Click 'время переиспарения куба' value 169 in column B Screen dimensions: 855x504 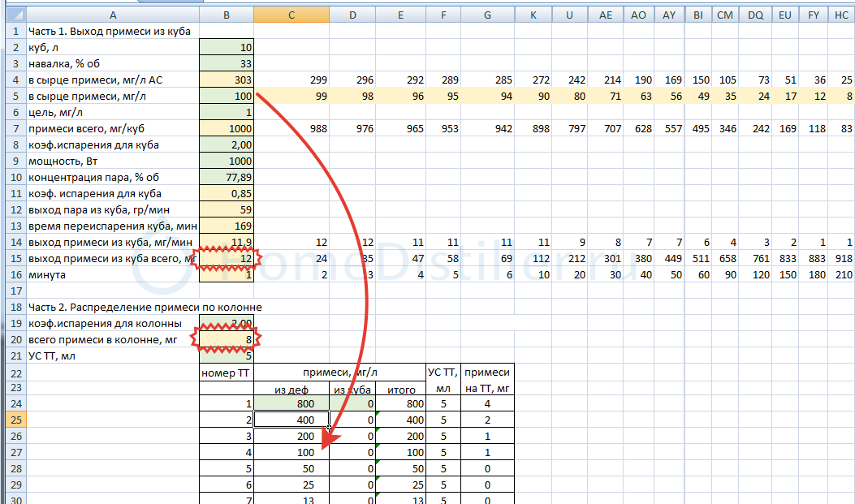point(227,226)
